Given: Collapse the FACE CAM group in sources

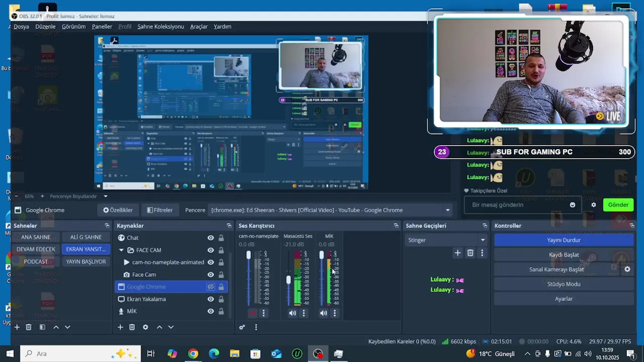Looking at the screenshot, I should pyautogui.click(x=121, y=250).
